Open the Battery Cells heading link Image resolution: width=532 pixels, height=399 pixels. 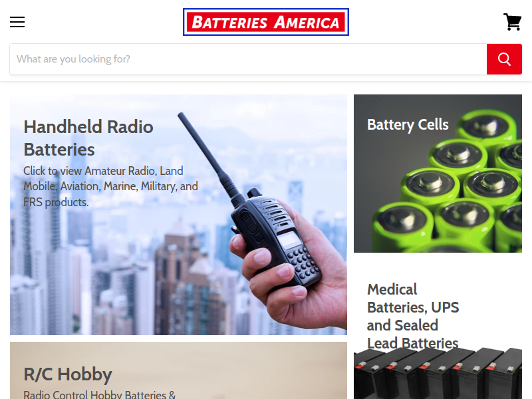click(408, 125)
